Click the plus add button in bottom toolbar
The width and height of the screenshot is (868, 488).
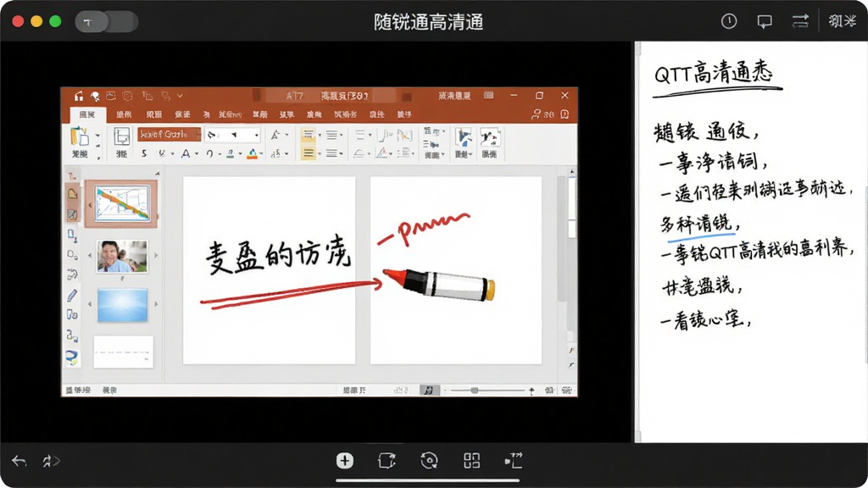coord(344,460)
